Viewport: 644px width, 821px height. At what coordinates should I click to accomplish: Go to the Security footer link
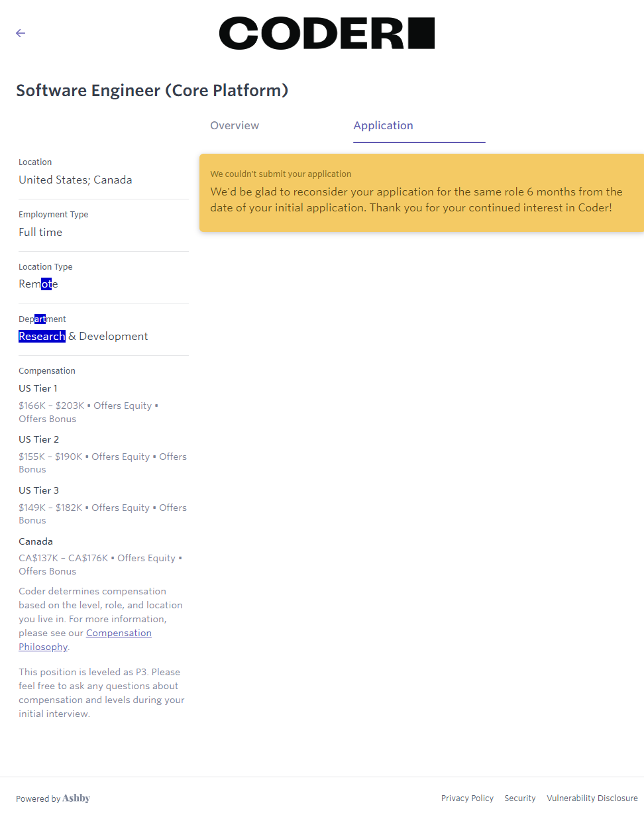click(x=520, y=798)
